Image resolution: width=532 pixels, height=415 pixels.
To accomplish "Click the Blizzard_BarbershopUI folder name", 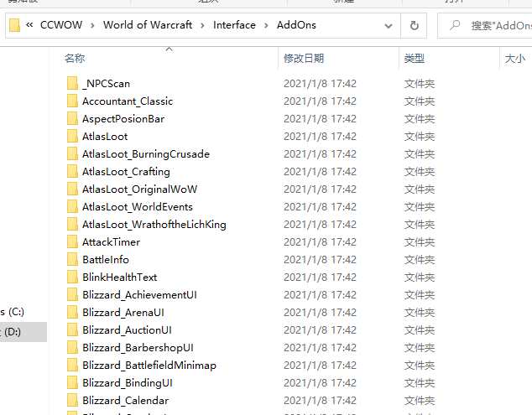I will coord(138,348).
